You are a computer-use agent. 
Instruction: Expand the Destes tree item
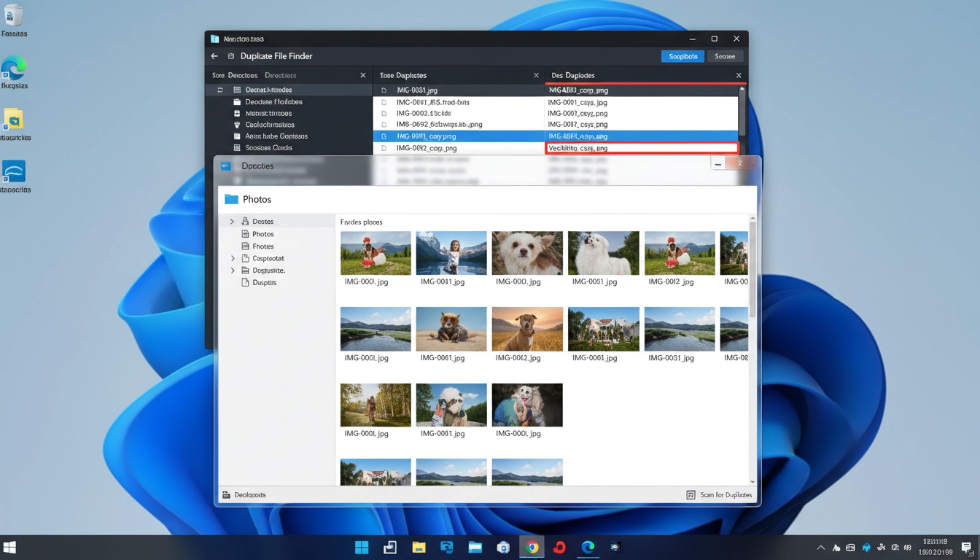pyautogui.click(x=233, y=221)
